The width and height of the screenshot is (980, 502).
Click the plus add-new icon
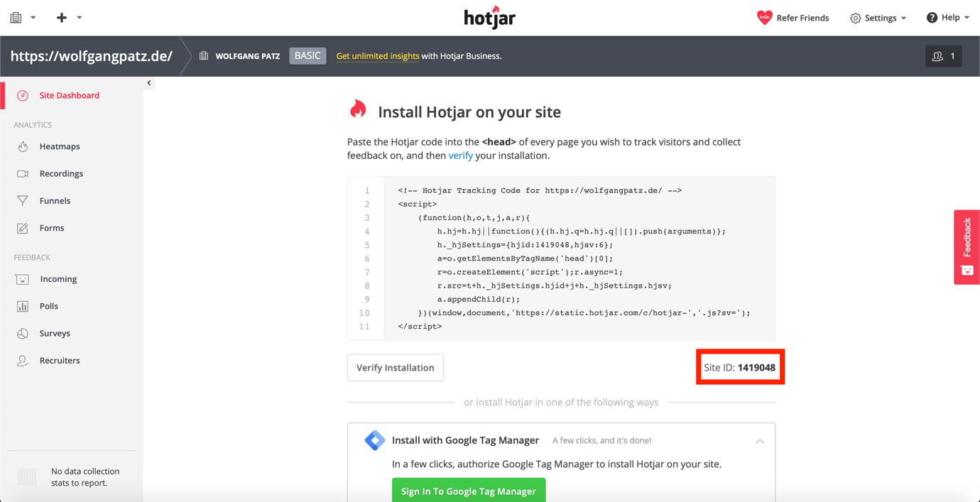62,18
